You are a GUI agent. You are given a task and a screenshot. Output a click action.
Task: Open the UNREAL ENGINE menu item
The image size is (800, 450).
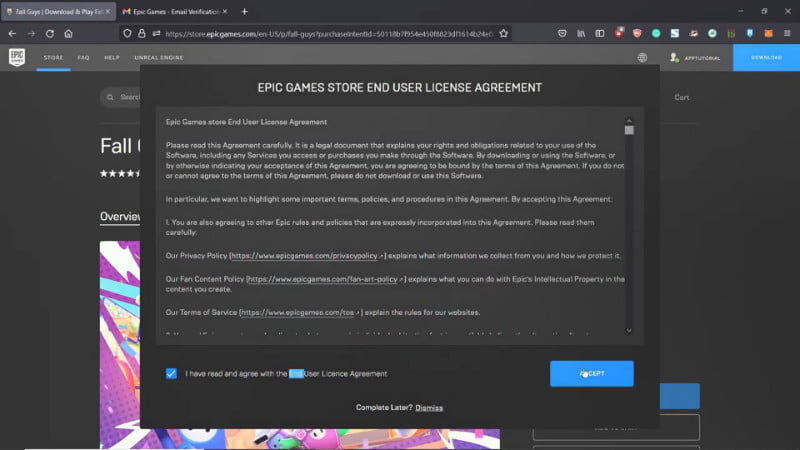(159, 58)
